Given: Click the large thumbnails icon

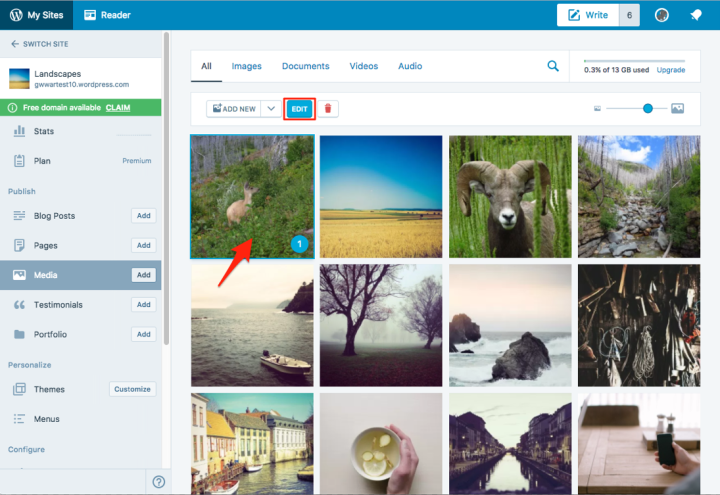Looking at the screenshot, I should pos(677,108).
